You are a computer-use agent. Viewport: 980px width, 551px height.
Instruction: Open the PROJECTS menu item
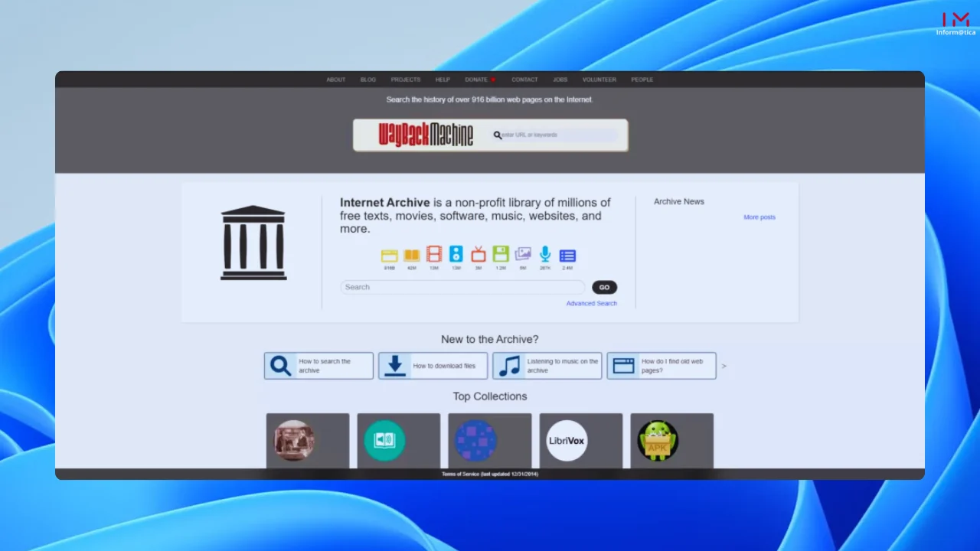coord(406,80)
